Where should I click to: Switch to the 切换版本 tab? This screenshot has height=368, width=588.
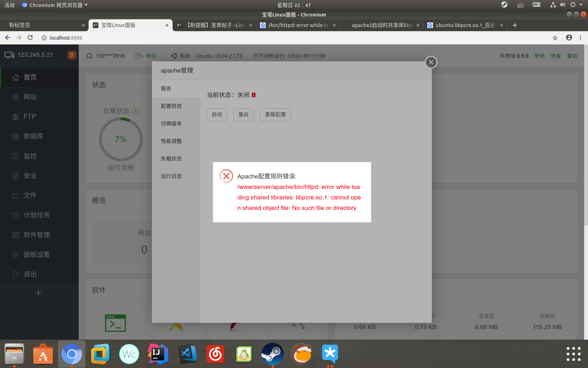point(176,124)
